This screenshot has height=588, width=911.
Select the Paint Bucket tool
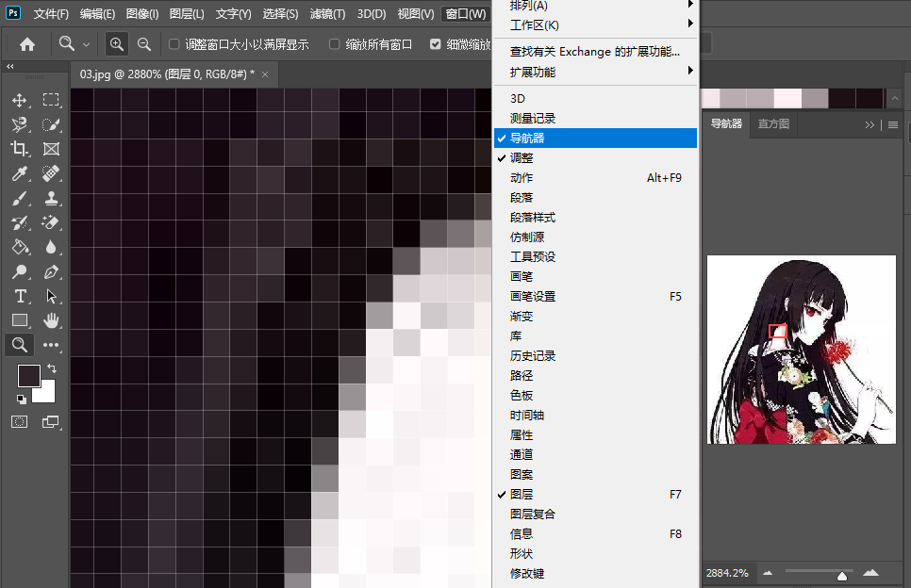(x=19, y=247)
